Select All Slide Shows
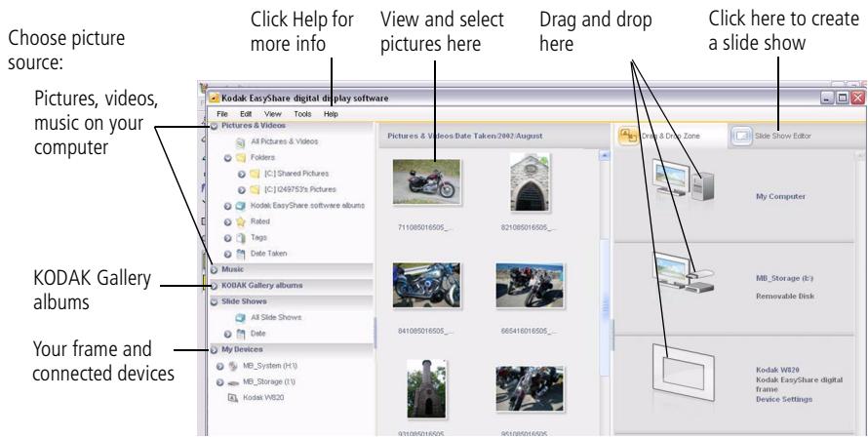Screen dimensions: 868x438 (x=276, y=318)
